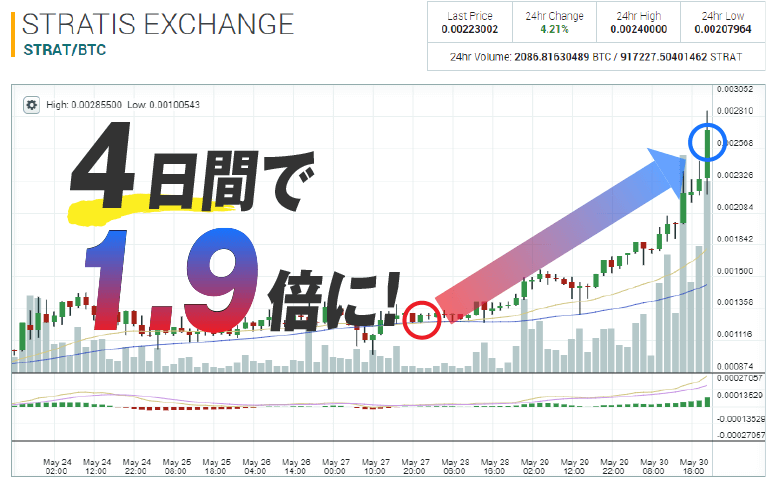This screenshot has height=477, width=780.
Task: Click the May 24 02:00 time label
Action: (57, 467)
